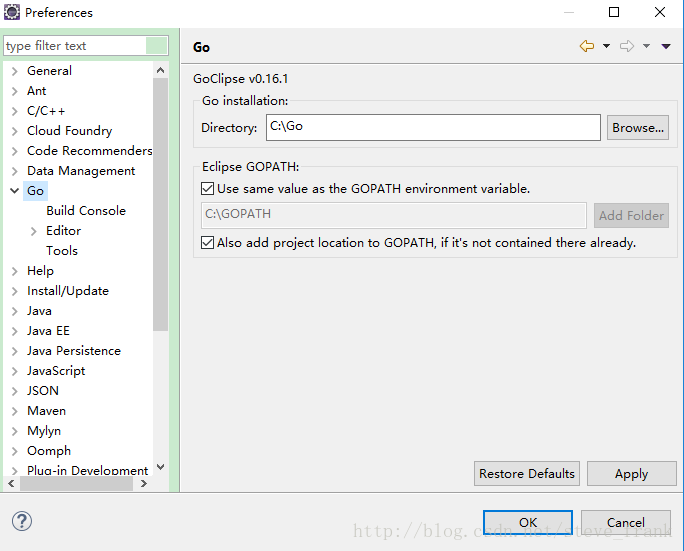The image size is (684, 551).
Task: Click the Apply button
Action: pyautogui.click(x=632, y=473)
